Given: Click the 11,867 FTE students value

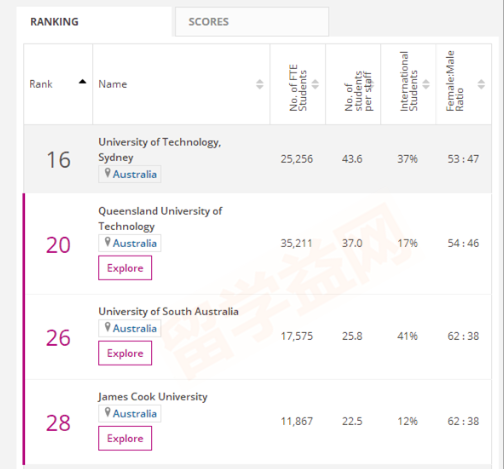Looking at the screenshot, I should (297, 421).
